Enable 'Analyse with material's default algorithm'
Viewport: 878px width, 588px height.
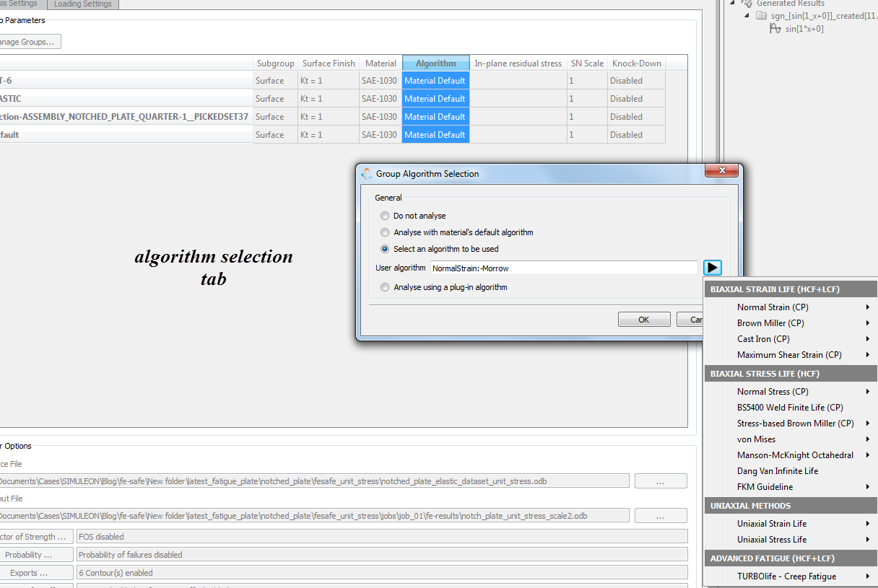pyautogui.click(x=383, y=232)
